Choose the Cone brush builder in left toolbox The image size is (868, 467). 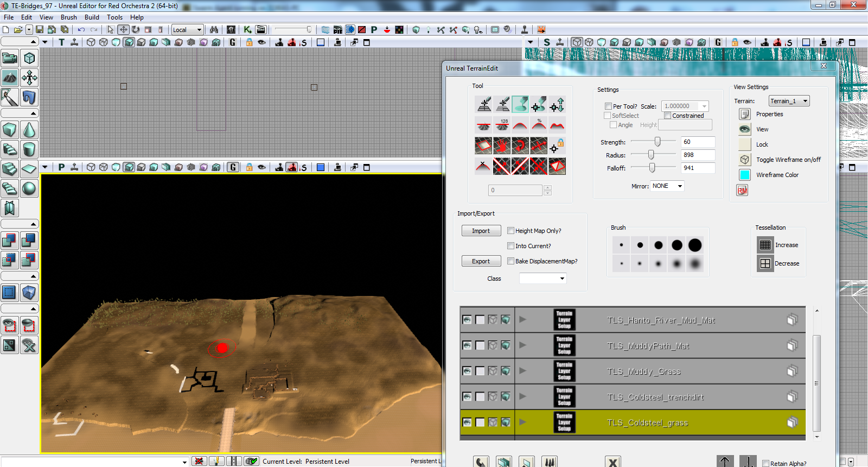tap(29, 130)
